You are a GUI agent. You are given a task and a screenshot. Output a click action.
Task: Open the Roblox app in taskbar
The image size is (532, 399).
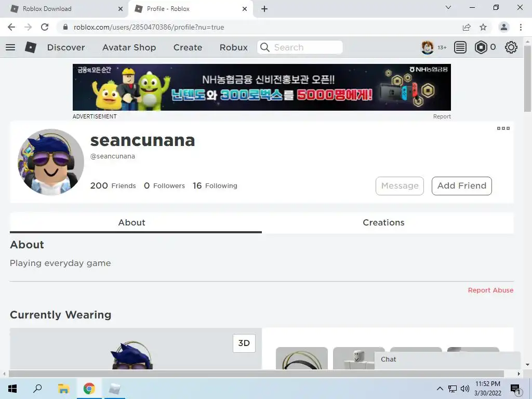click(115, 389)
